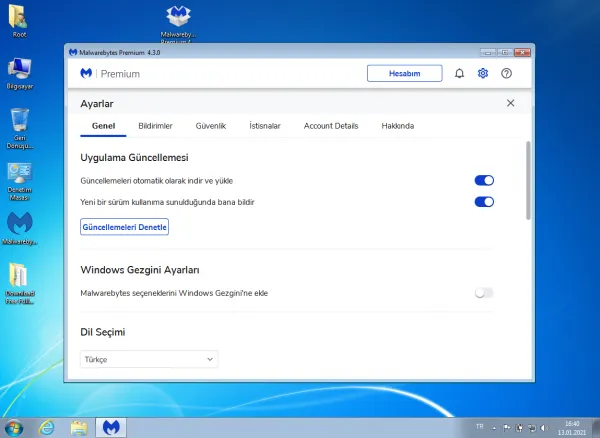
Task: Switch to the Bildirimler tab
Action: 155,126
